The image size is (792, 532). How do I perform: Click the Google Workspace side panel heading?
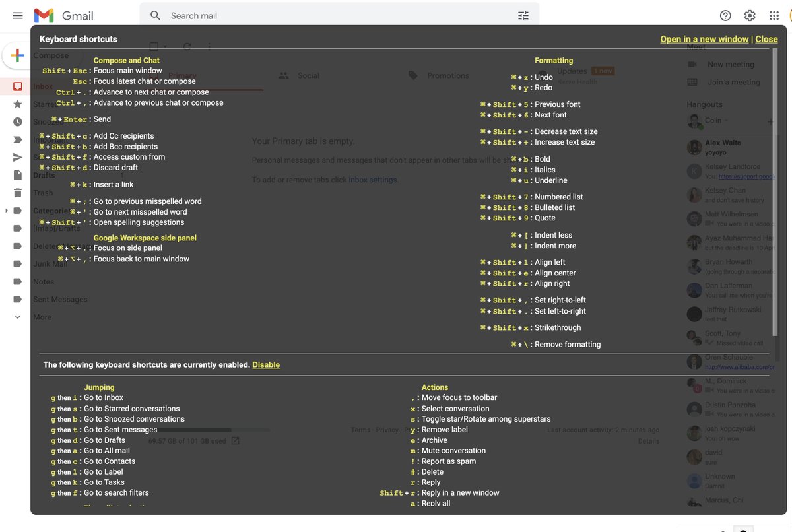[145, 238]
